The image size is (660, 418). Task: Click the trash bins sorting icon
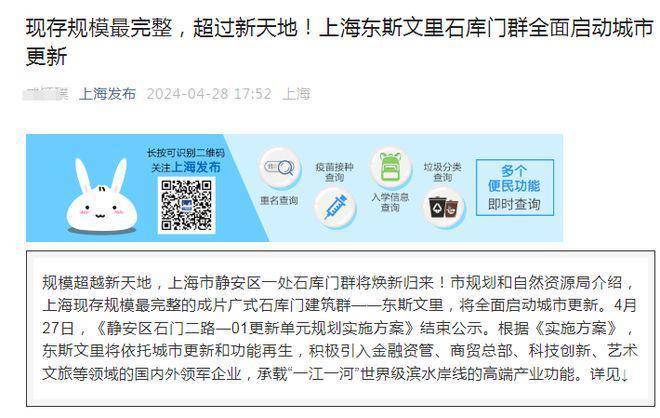(x=444, y=207)
